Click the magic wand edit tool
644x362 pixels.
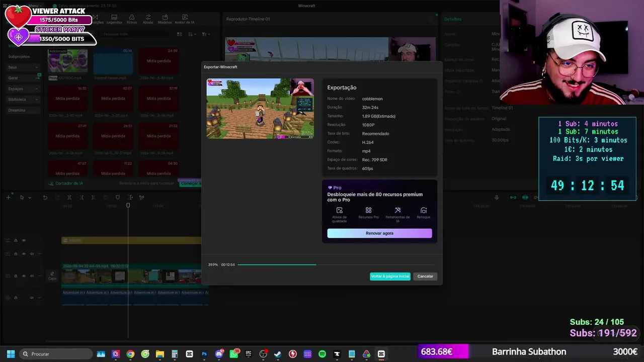click(x=142, y=198)
